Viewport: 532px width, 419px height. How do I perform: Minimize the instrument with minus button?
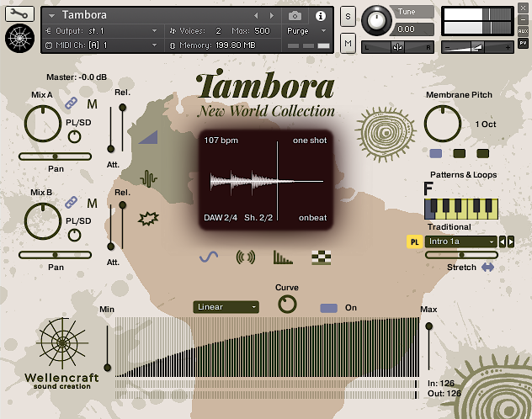coord(523,19)
